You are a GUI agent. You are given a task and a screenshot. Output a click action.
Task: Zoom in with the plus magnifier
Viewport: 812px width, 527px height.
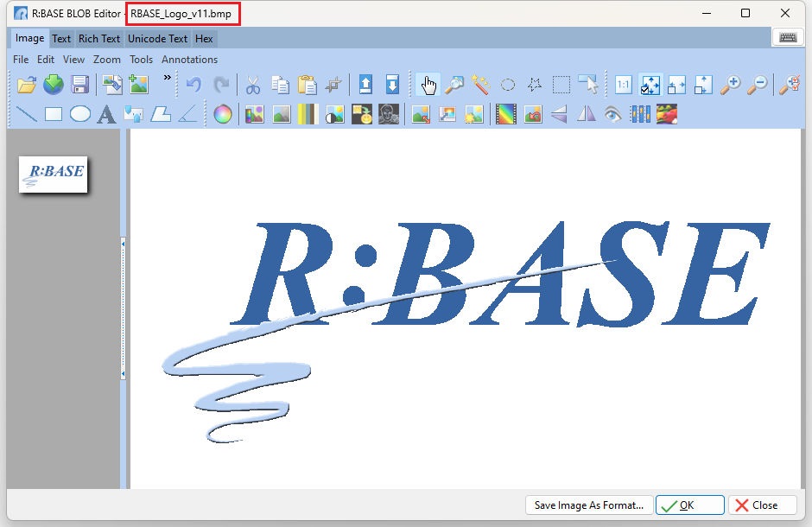[730, 85]
